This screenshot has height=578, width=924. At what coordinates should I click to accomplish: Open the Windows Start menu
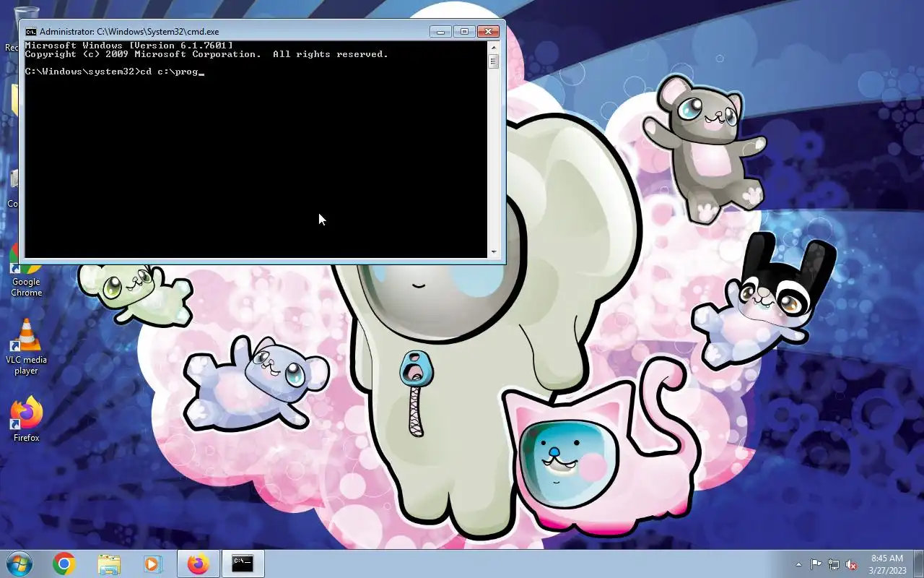(18, 564)
